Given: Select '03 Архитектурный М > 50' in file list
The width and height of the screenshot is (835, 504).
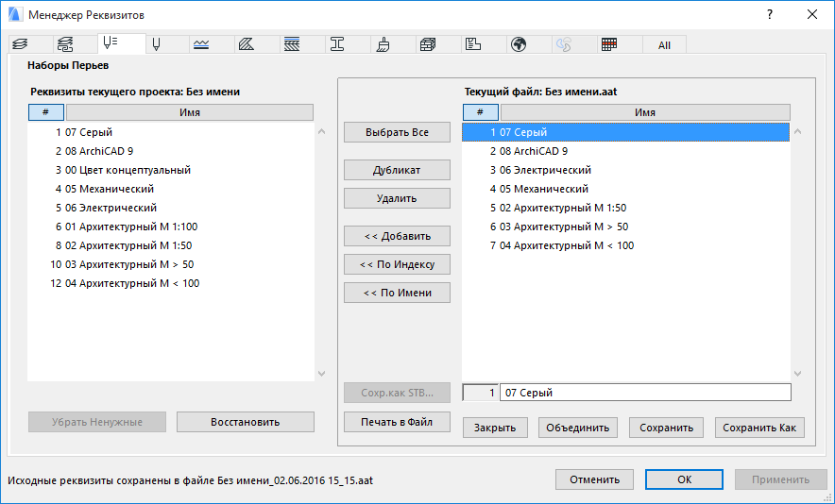Looking at the screenshot, I should [x=625, y=227].
